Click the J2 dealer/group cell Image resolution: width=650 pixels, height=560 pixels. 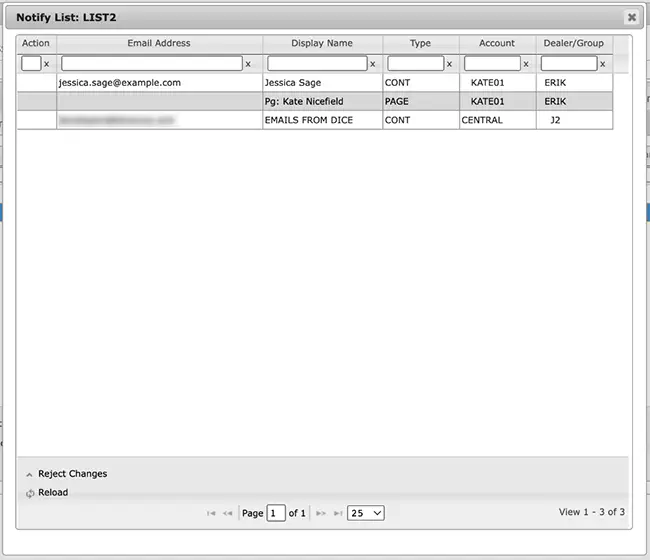pyautogui.click(x=574, y=120)
